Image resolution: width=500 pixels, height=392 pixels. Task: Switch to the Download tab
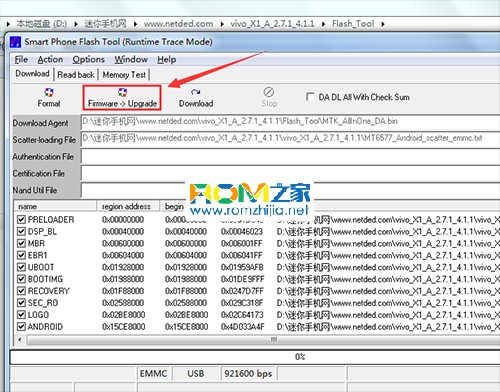(x=32, y=74)
